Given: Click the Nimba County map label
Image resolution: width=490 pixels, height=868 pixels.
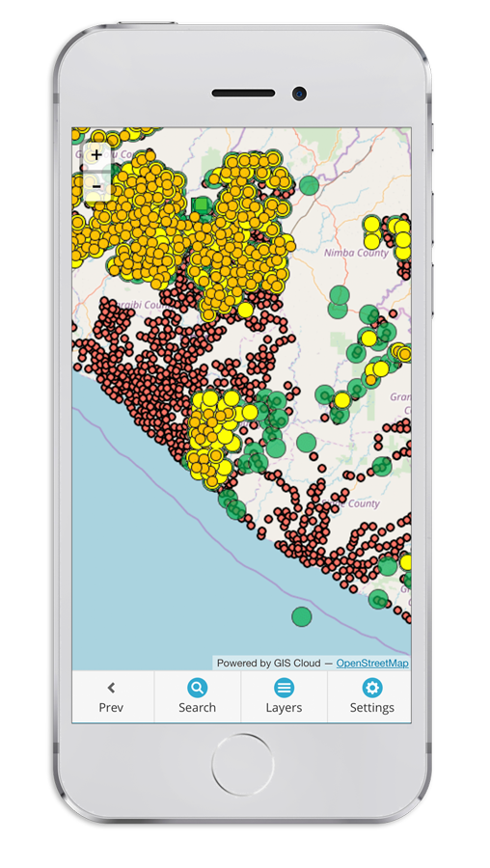Looking at the screenshot, I should click(x=356, y=253).
